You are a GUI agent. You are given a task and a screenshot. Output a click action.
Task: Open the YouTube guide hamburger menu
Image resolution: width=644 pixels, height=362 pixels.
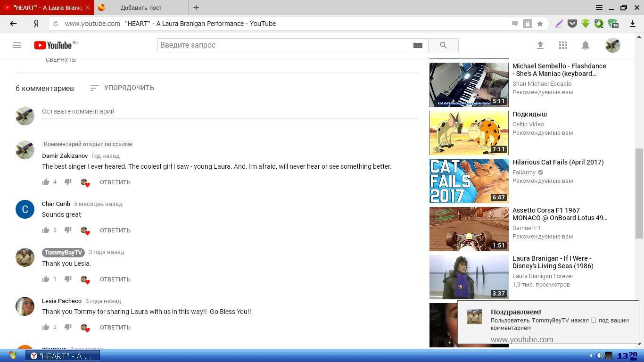tap(17, 45)
